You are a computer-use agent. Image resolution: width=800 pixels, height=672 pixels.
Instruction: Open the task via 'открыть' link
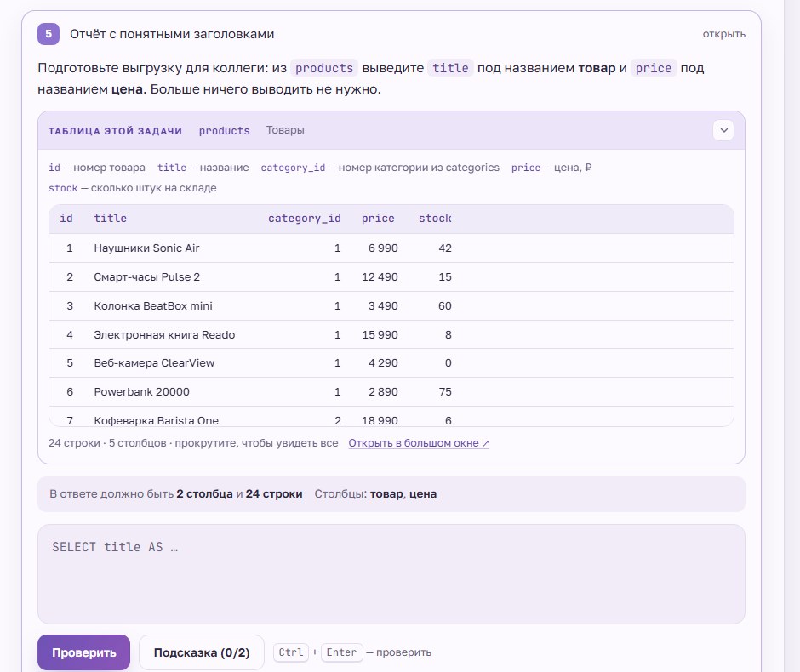click(724, 34)
